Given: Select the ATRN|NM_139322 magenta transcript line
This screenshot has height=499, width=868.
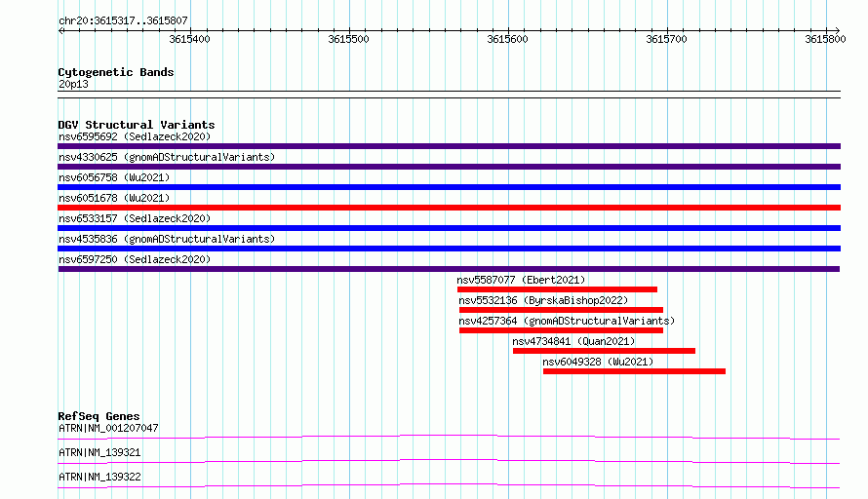Looking at the screenshot, I should pos(449,485).
